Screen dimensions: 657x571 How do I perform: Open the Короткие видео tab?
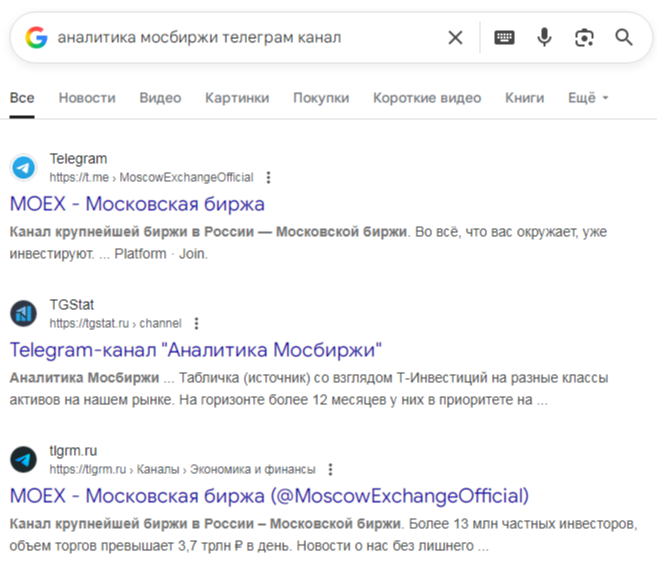tap(427, 98)
